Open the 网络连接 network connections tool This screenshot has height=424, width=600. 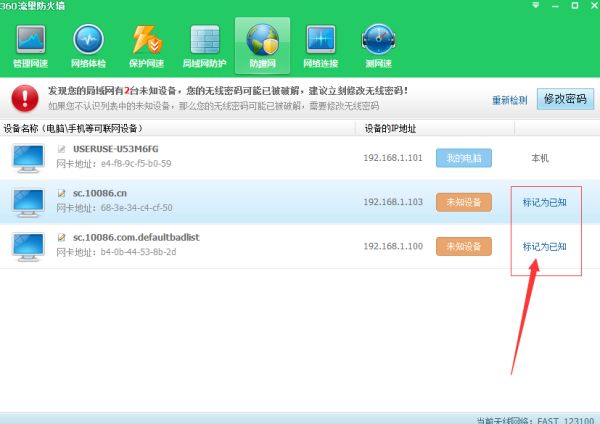click(x=321, y=47)
